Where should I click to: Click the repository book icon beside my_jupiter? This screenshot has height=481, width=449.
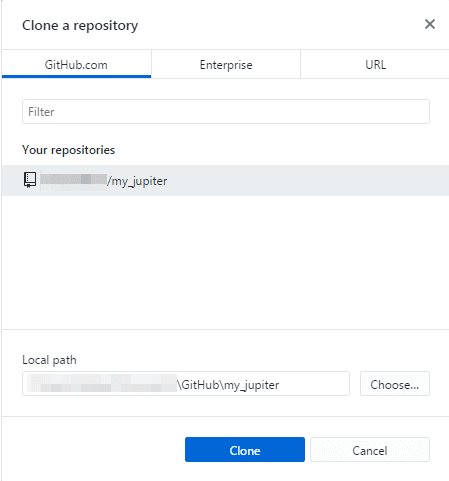[30, 180]
